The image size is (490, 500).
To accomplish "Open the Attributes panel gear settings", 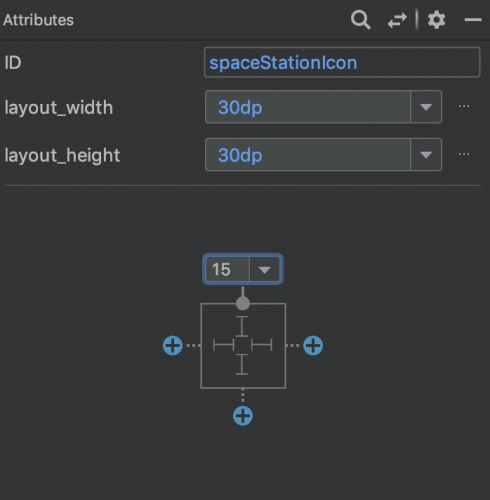I will [436, 20].
